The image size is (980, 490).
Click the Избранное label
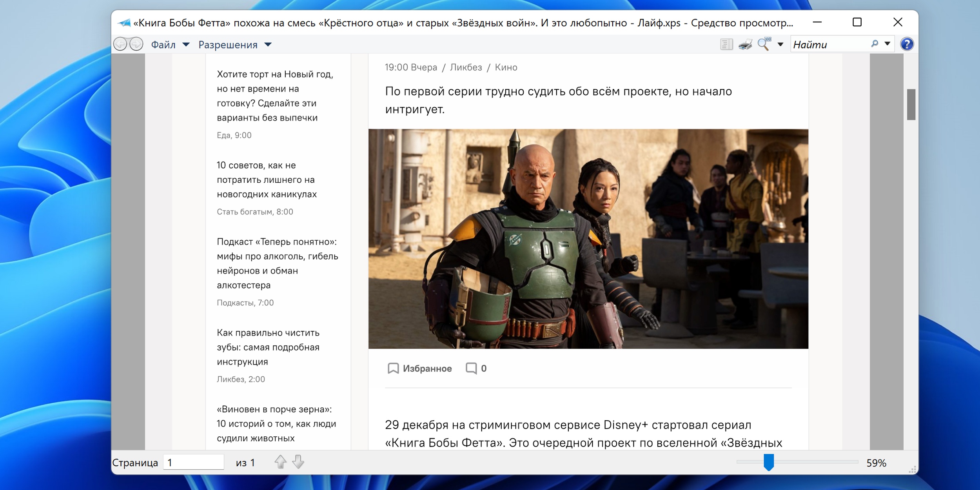(427, 368)
